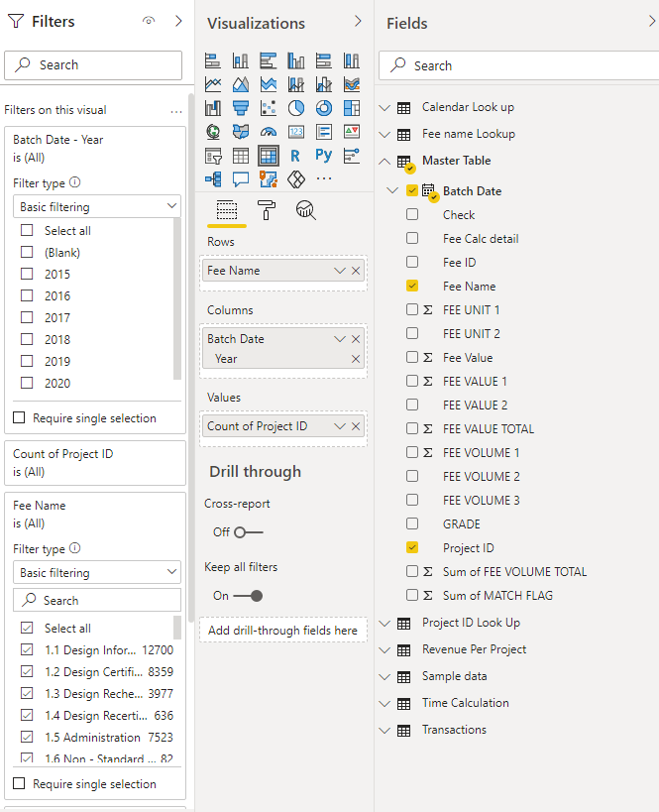This screenshot has height=812, width=659.
Task: Switch to the Format paint roller tab
Action: tap(267, 211)
